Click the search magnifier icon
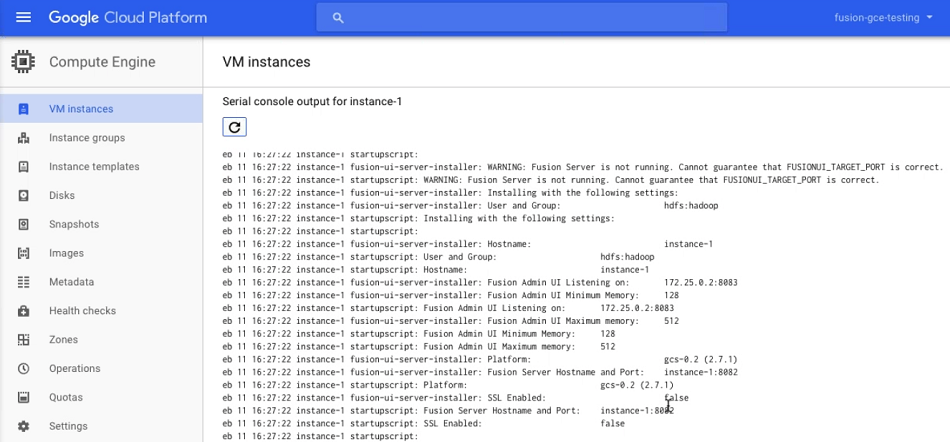 point(338,18)
